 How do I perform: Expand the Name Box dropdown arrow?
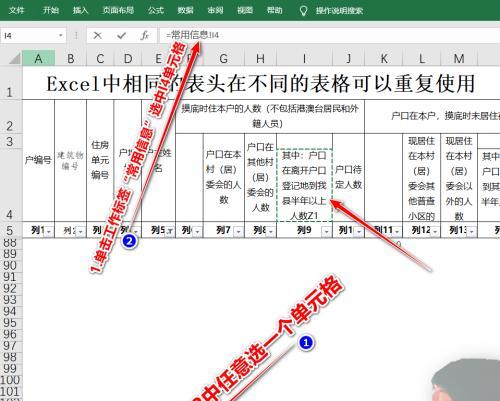coord(61,35)
